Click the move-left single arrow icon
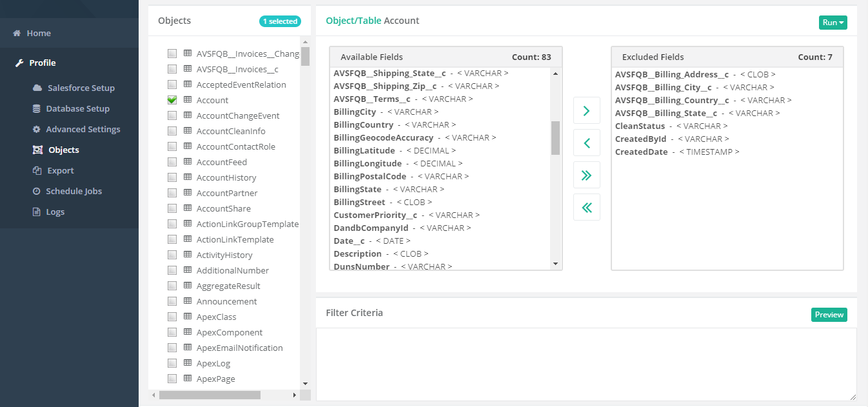Viewport: 868px width, 407px height. pyautogui.click(x=586, y=143)
